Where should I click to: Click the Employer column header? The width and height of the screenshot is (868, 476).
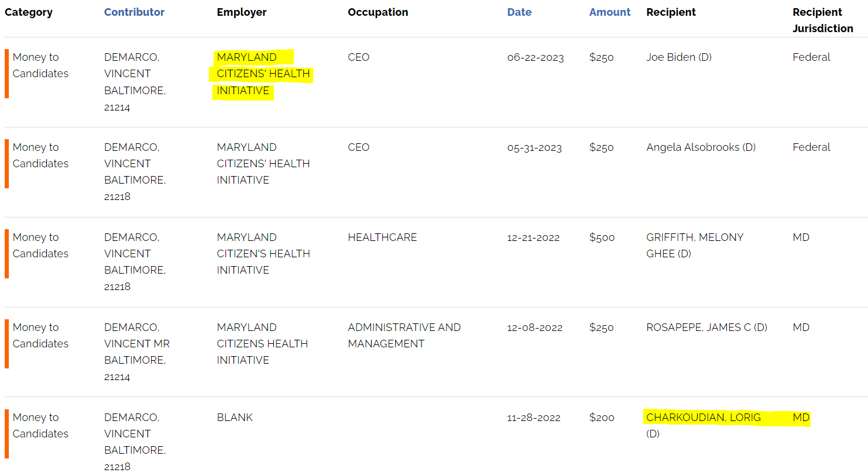241,12
